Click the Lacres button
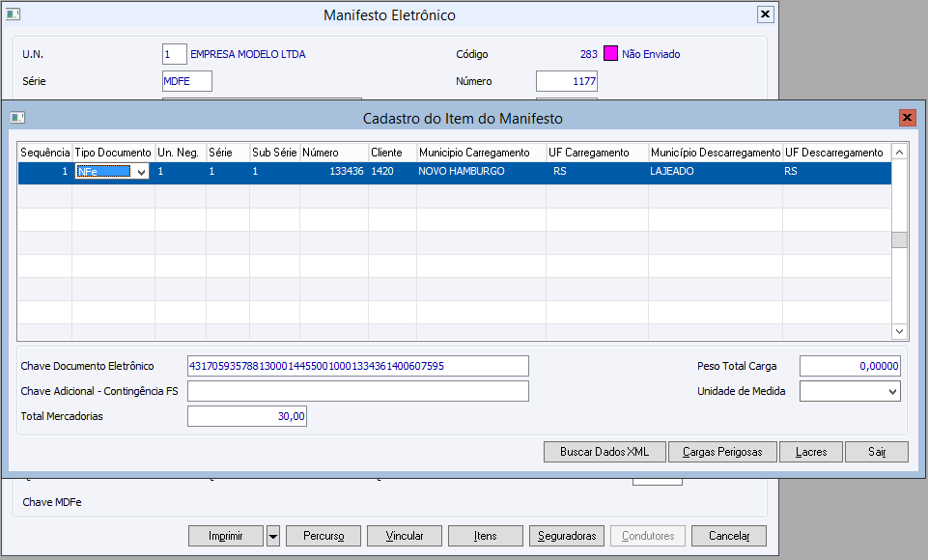Image resolution: width=928 pixels, height=560 pixels. (811, 452)
